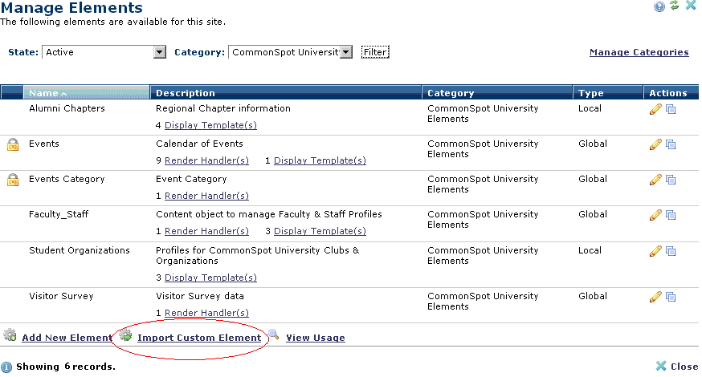Click the edit pencil for Student Organizations
The image size is (702, 377).
click(655, 251)
